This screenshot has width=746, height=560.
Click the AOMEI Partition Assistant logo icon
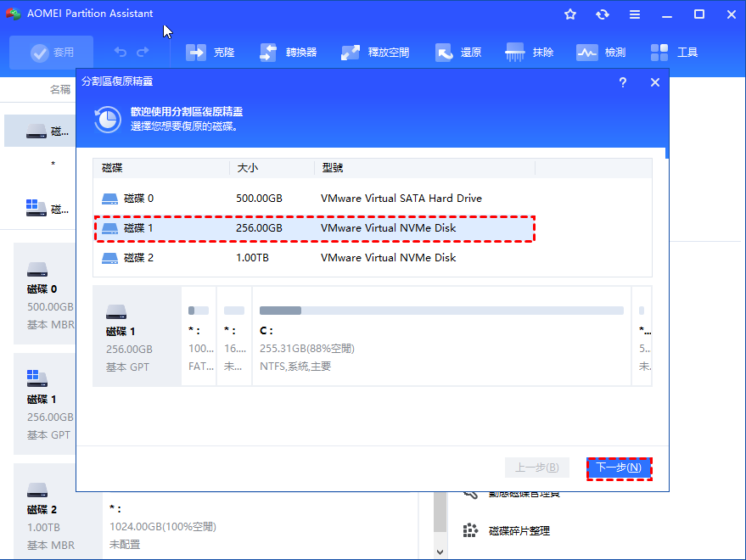(x=14, y=14)
